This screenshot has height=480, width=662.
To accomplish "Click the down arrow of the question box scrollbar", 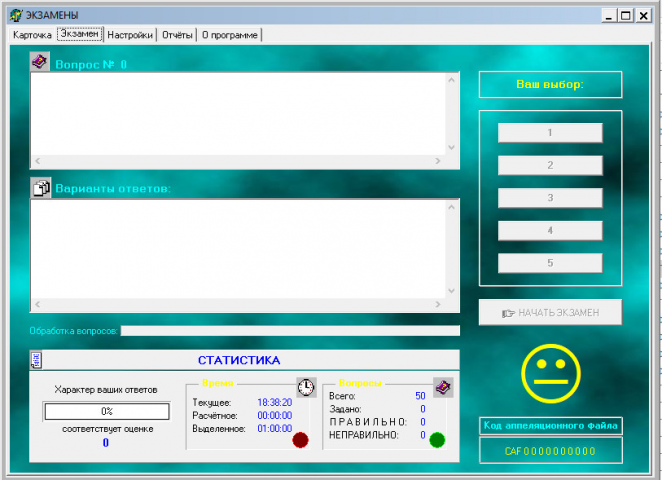I will pos(451,147).
